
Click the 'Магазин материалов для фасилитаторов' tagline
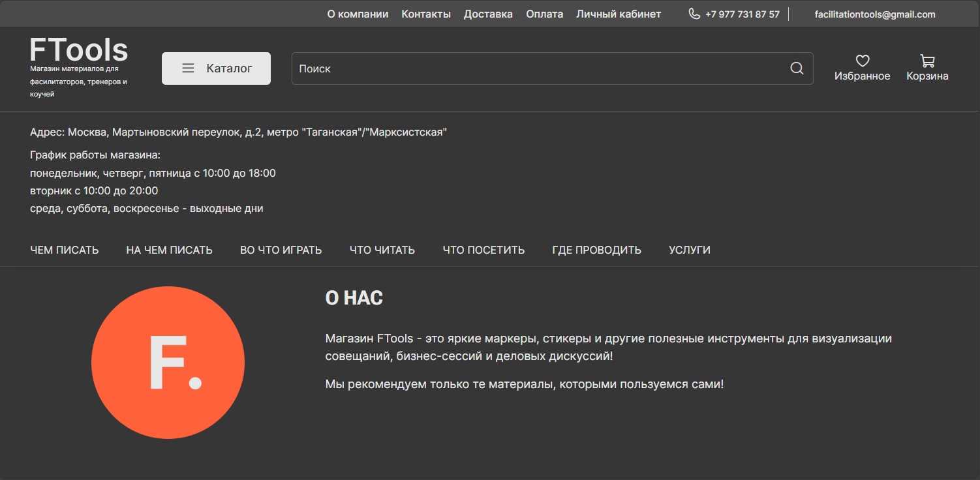tap(78, 82)
